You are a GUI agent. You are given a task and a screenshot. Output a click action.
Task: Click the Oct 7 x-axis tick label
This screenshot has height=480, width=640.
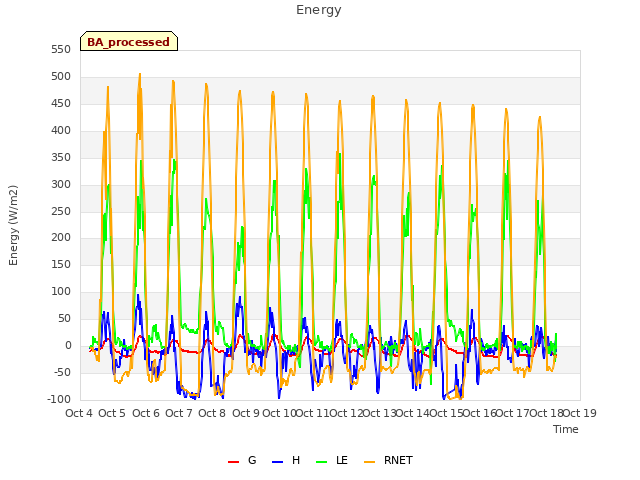point(179,413)
